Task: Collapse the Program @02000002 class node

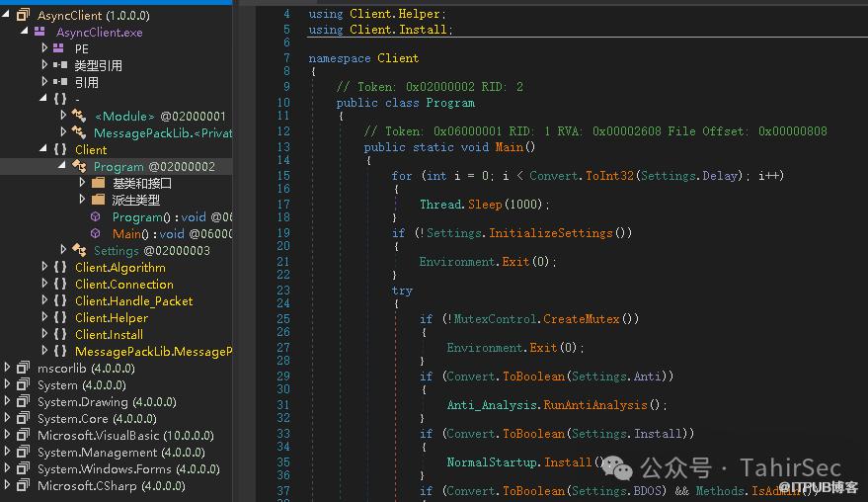Action: point(62,167)
